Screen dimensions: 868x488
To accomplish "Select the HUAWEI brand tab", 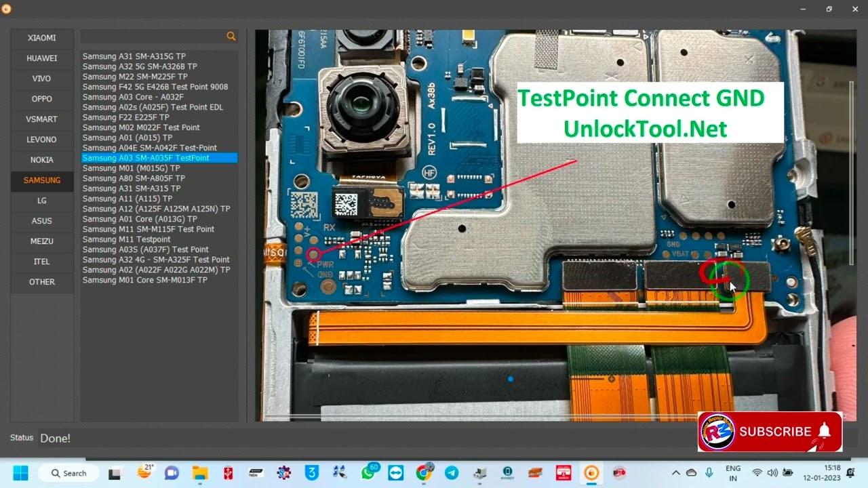I will tap(42, 58).
